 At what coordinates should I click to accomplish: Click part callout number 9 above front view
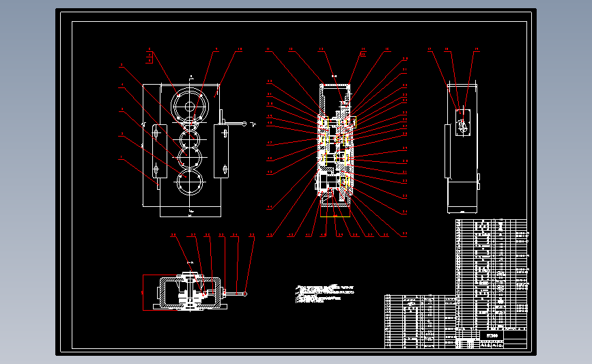pos(216,49)
